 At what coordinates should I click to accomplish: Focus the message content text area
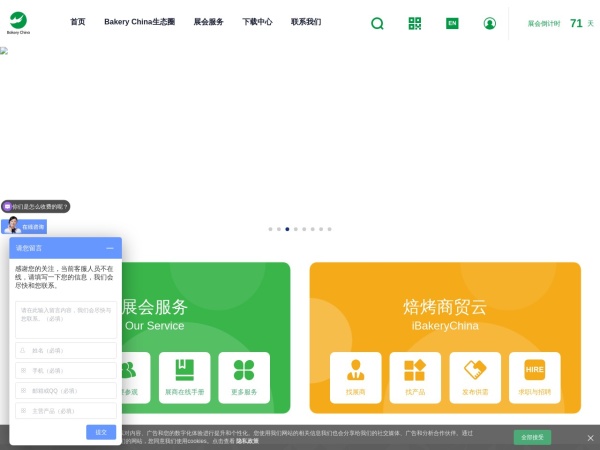pos(66,320)
